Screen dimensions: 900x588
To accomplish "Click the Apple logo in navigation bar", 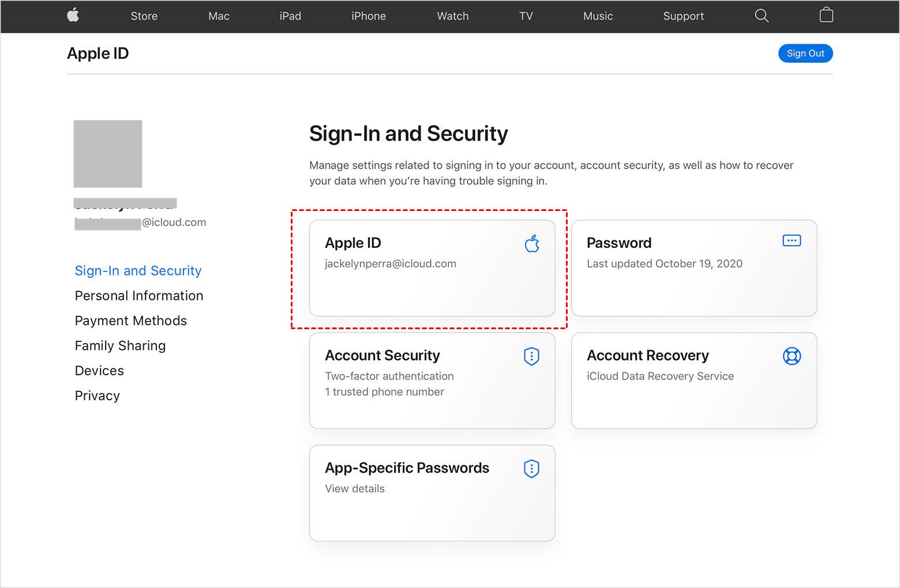I will pyautogui.click(x=73, y=16).
